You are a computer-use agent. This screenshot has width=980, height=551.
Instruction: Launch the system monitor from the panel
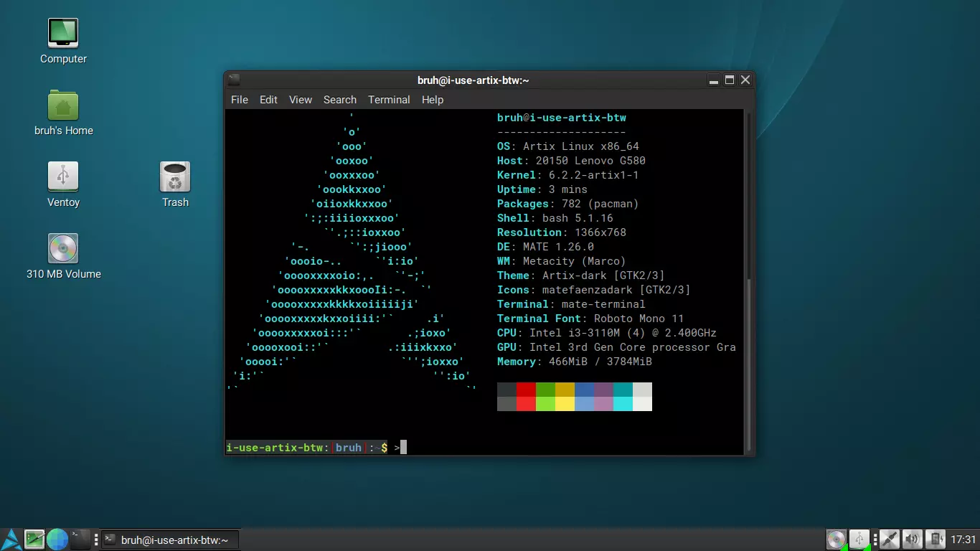point(34,539)
